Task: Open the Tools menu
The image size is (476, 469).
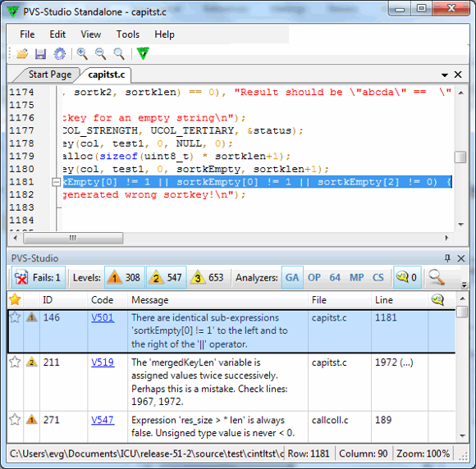Action: pyautogui.click(x=128, y=34)
